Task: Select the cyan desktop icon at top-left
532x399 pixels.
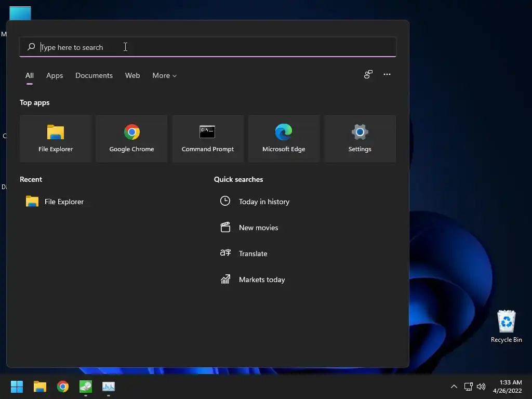Action: tap(20, 13)
